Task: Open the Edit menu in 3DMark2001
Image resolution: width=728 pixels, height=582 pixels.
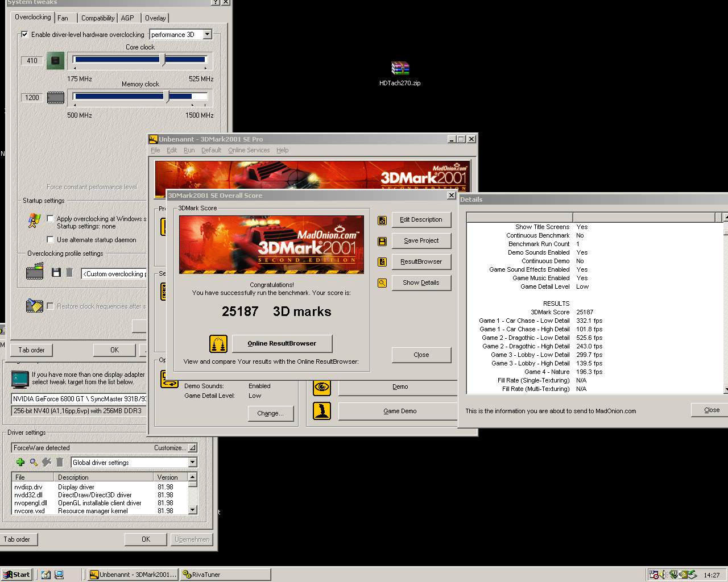Action: pyautogui.click(x=172, y=150)
